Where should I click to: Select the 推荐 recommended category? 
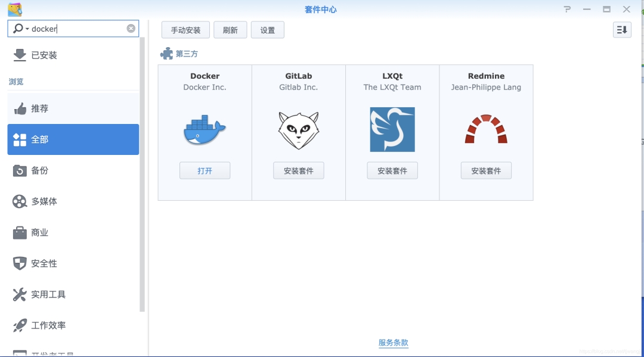coord(73,108)
